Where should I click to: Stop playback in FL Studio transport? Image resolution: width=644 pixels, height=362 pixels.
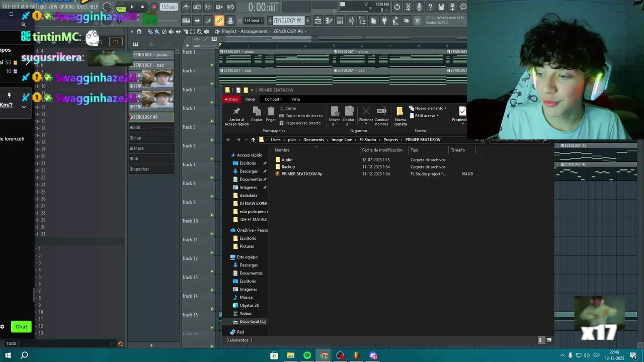142,7
